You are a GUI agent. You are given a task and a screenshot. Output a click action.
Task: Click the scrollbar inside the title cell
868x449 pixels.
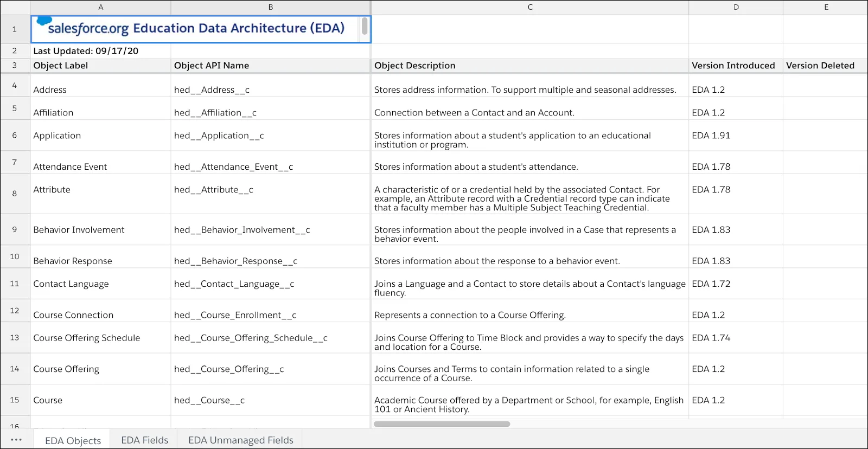point(365,26)
